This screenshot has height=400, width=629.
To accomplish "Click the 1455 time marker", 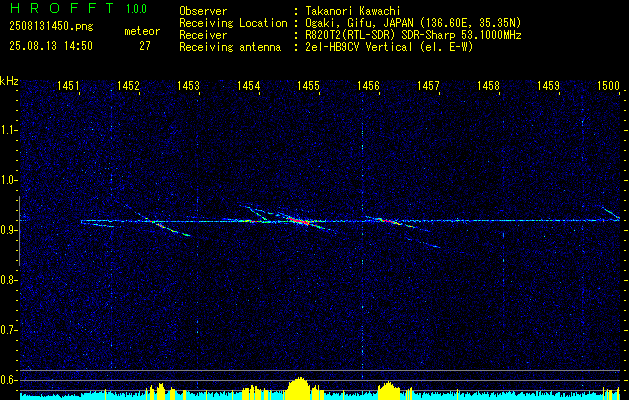I will click(x=308, y=85).
